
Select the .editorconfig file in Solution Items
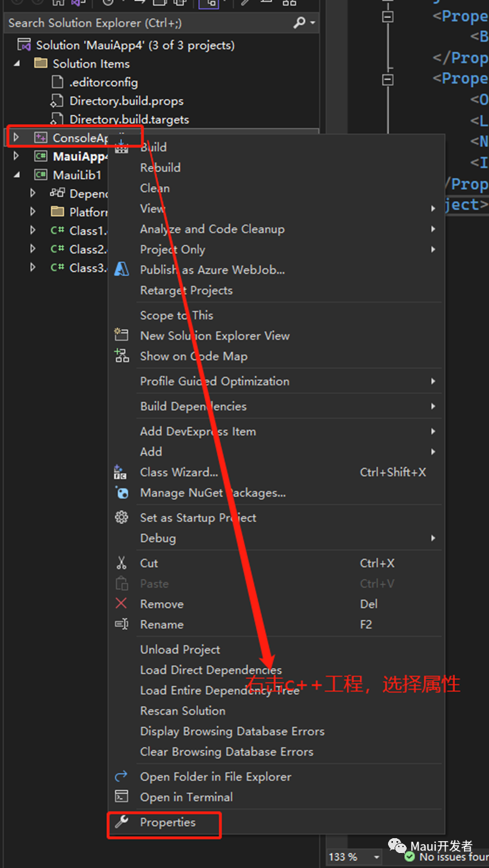(103, 82)
